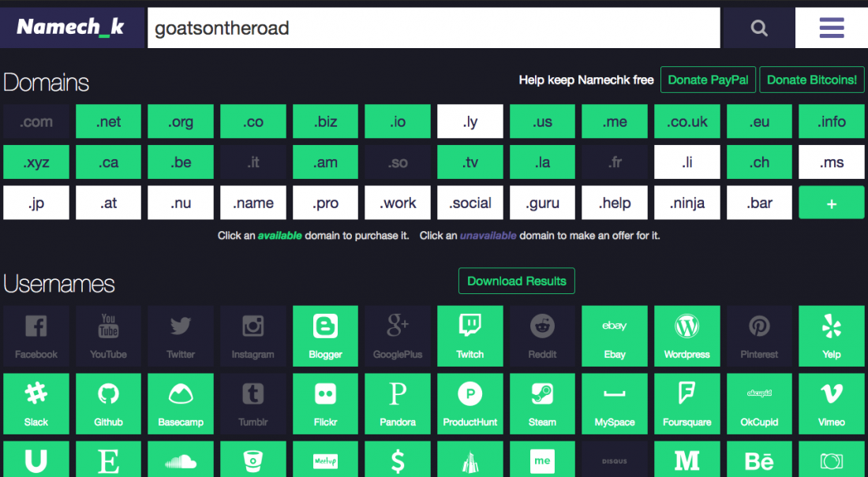Viewport: 868px width, 477px height.
Task: Claim the Slack username
Action: point(36,404)
